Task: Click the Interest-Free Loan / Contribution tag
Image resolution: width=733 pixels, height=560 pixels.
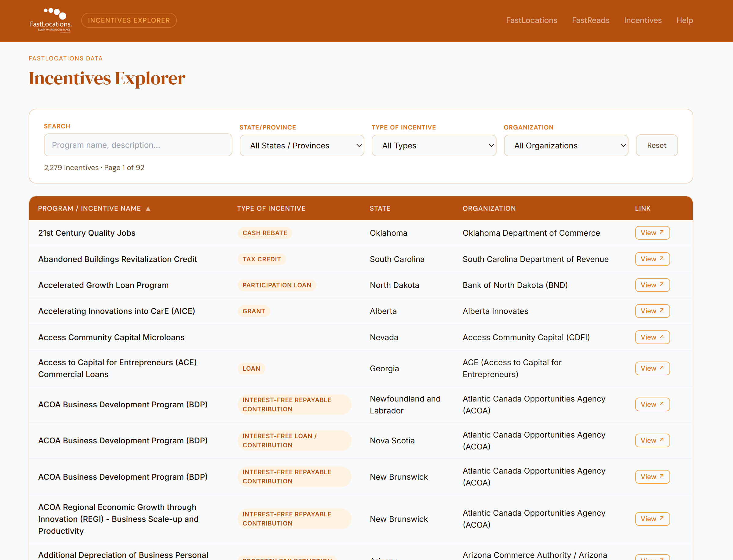Action: point(294,440)
